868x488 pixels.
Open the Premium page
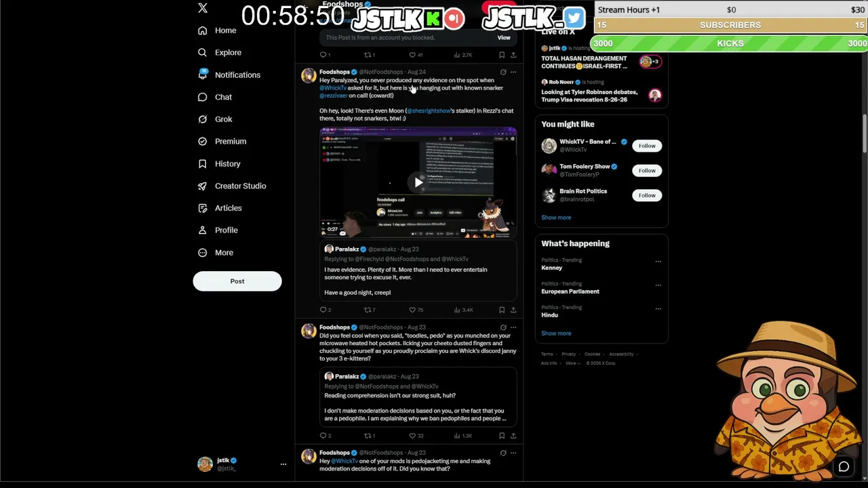coord(222,141)
